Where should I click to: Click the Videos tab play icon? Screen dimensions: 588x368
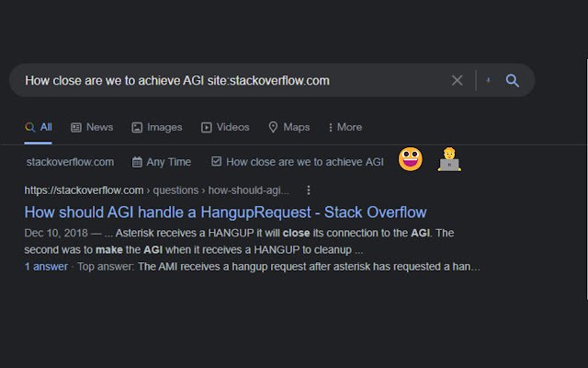point(206,127)
